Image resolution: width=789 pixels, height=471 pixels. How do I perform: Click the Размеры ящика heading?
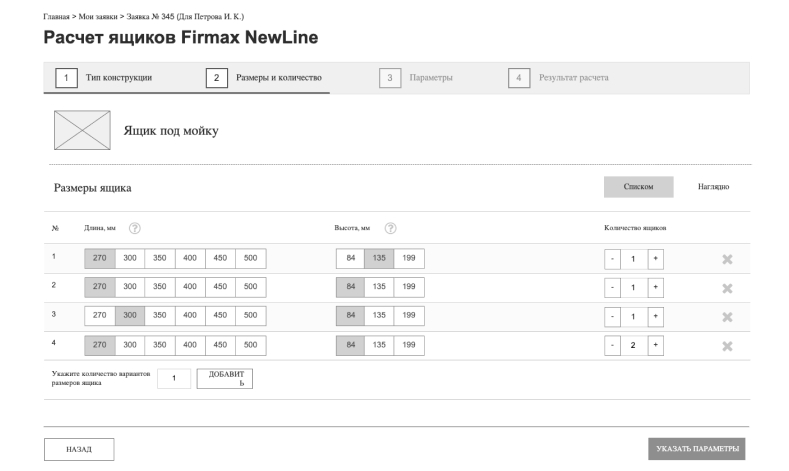tap(93, 188)
